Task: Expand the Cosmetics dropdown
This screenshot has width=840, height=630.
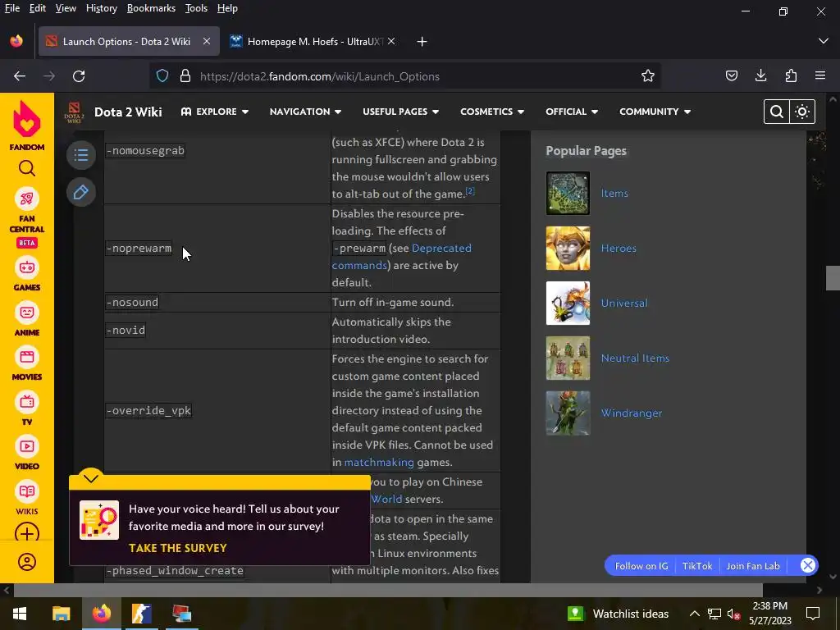Action: tap(492, 112)
